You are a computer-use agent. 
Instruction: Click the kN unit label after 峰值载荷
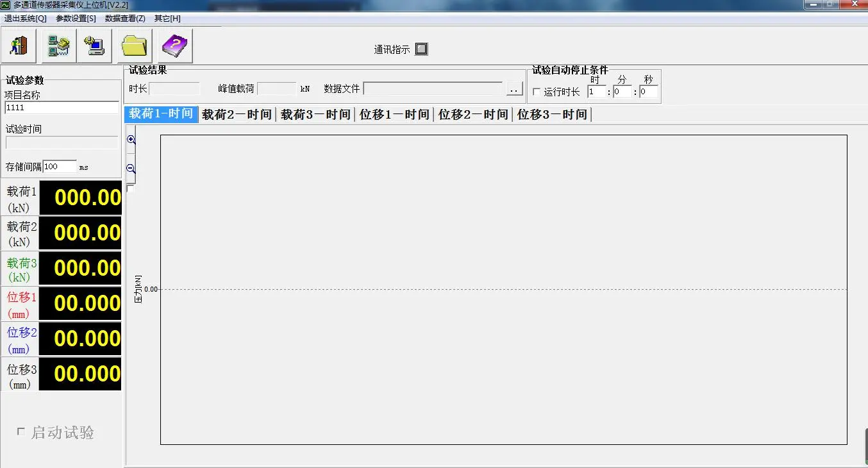[x=305, y=90]
